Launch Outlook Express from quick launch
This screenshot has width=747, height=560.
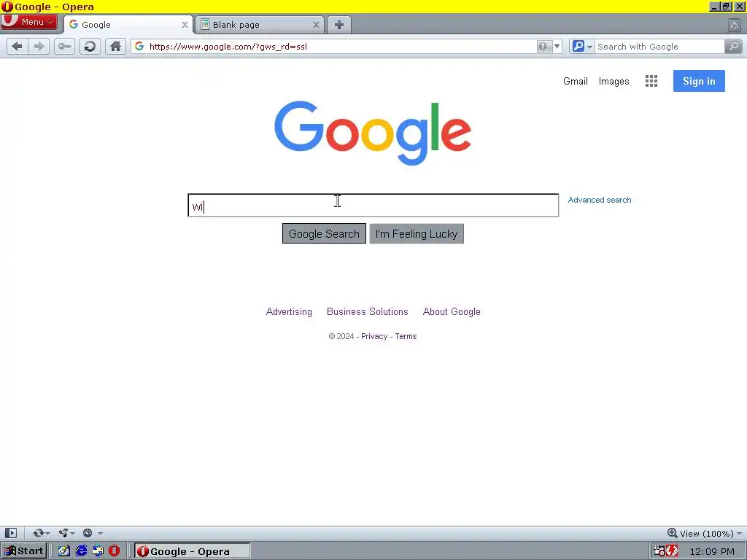(98, 551)
